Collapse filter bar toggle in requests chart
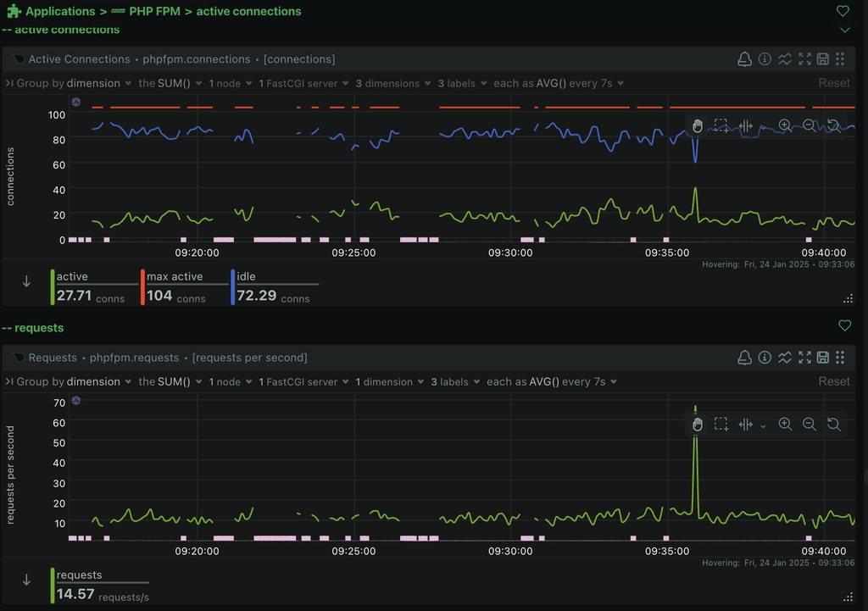Screen dimensions: 868x611 pyautogui.click(x=8, y=382)
